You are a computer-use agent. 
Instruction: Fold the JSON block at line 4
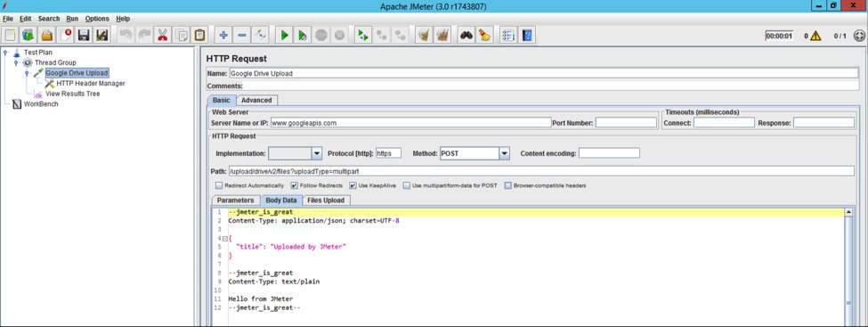[x=224, y=238]
